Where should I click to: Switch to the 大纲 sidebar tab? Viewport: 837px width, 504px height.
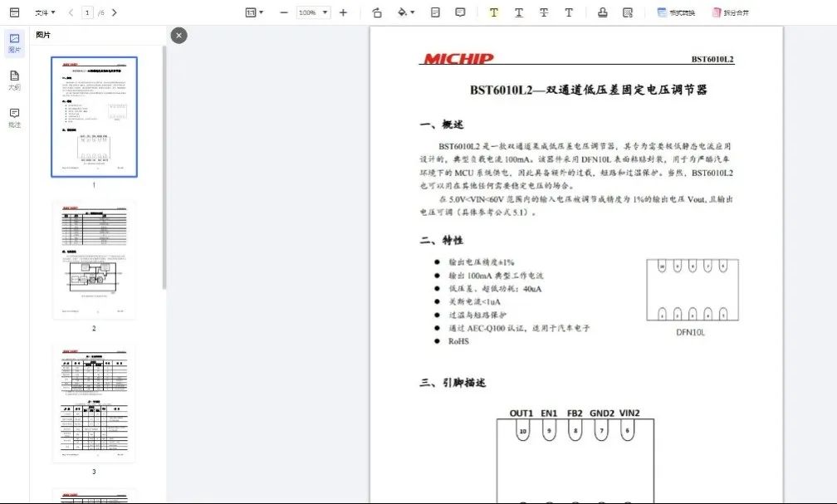coord(14,81)
